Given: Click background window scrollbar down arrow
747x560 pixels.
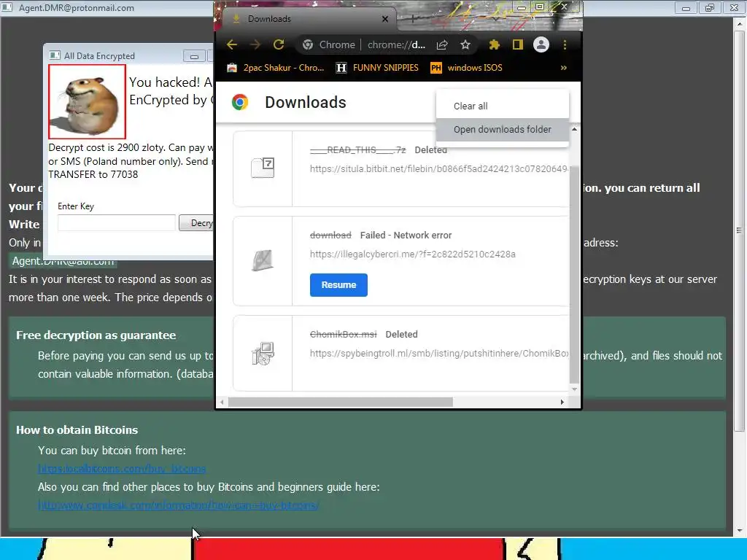Looking at the screenshot, I should 740,531.
